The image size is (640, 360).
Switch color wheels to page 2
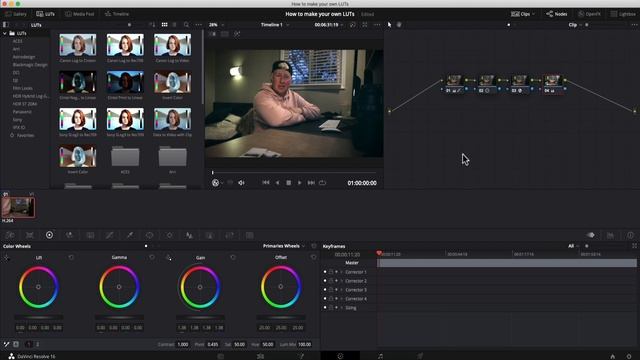point(37,344)
